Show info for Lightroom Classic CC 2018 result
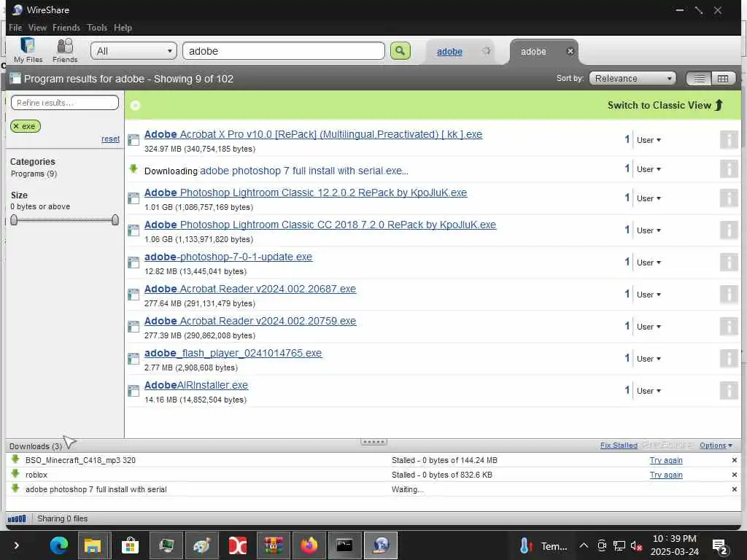Image resolution: width=747 pixels, height=560 pixels. (729, 230)
